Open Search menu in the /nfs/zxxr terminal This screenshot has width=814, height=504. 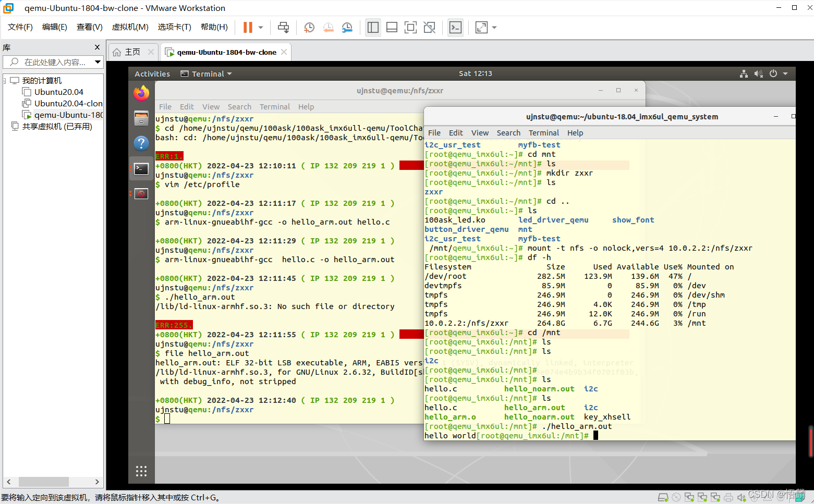point(239,107)
